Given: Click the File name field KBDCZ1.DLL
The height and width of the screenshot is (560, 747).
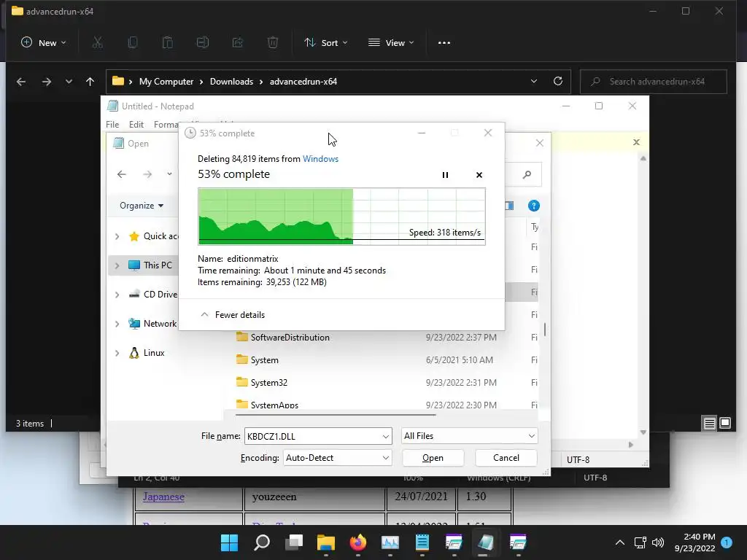Looking at the screenshot, I should point(318,436).
